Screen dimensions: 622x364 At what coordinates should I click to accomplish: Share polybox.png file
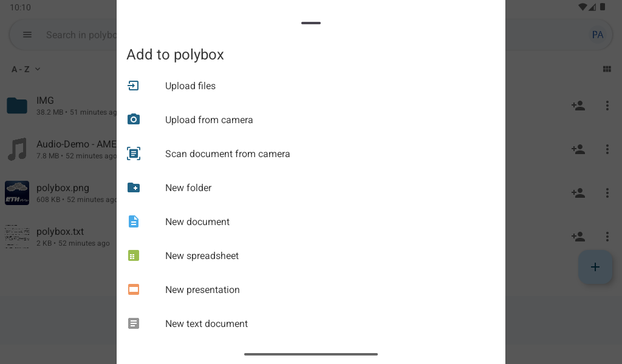pos(578,193)
